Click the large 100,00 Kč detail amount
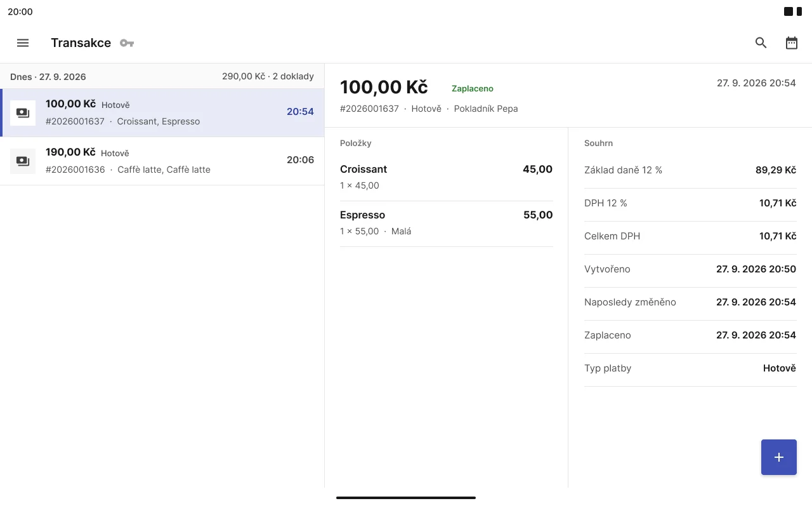The width and height of the screenshot is (812, 508). (384, 87)
